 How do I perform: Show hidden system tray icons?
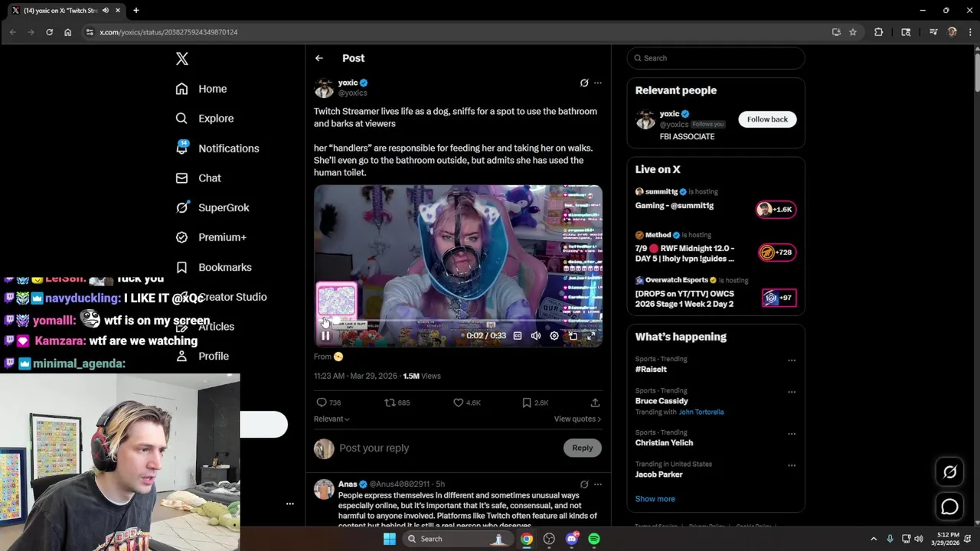[x=874, y=539]
